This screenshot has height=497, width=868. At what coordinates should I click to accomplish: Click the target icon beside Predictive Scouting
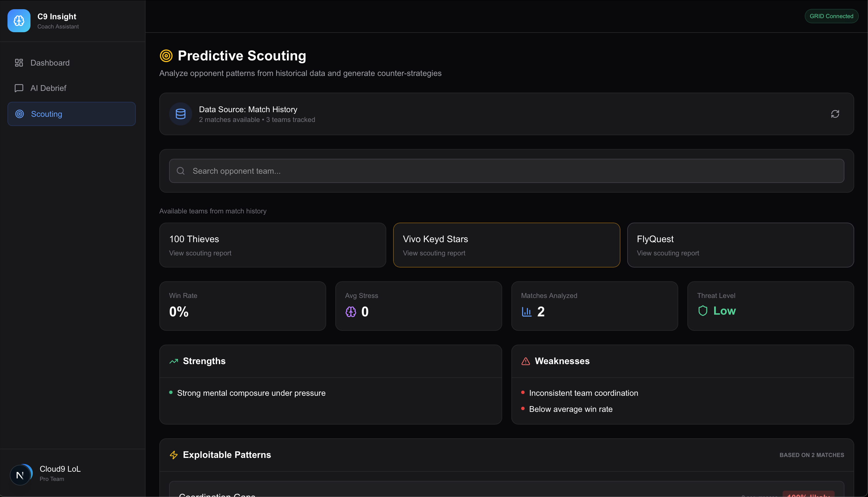click(166, 56)
